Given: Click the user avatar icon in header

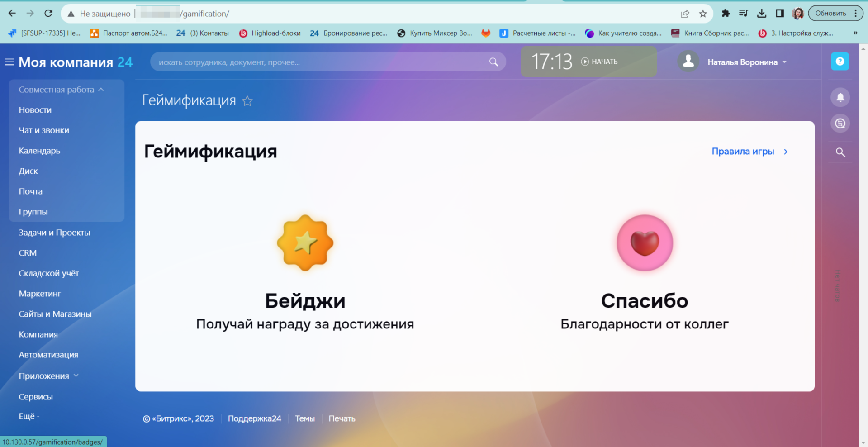Looking at the screenshot, I should pos(688,62).
